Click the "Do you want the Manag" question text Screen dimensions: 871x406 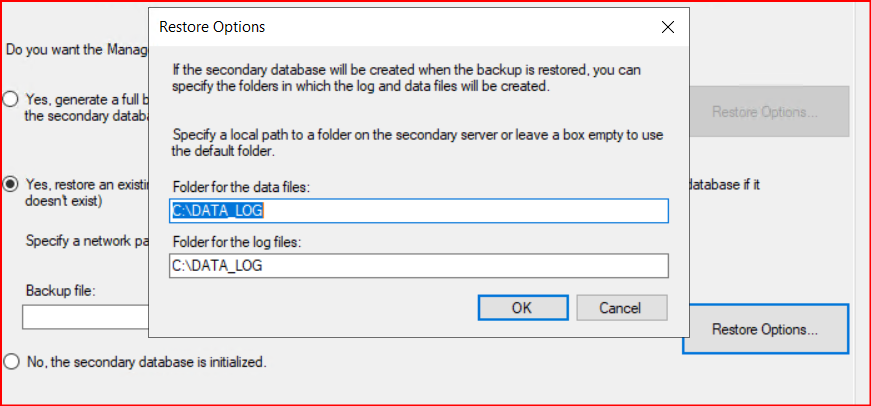click(x=77, y=48)
